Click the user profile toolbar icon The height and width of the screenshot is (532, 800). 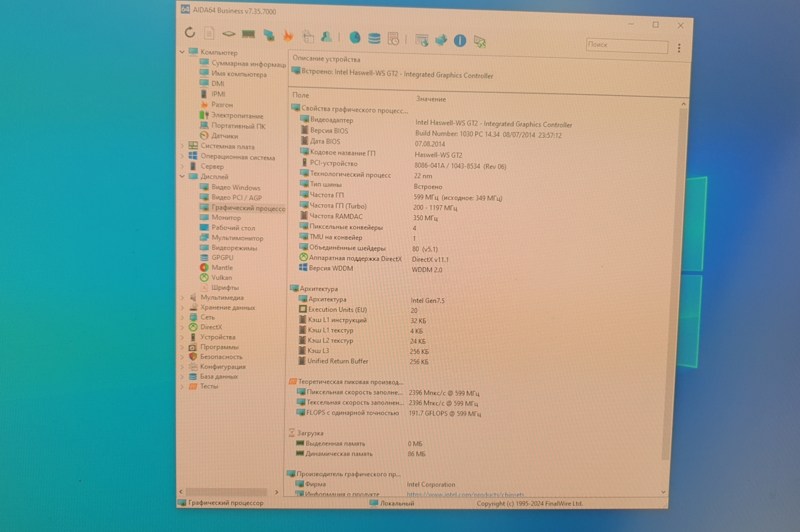326,37
